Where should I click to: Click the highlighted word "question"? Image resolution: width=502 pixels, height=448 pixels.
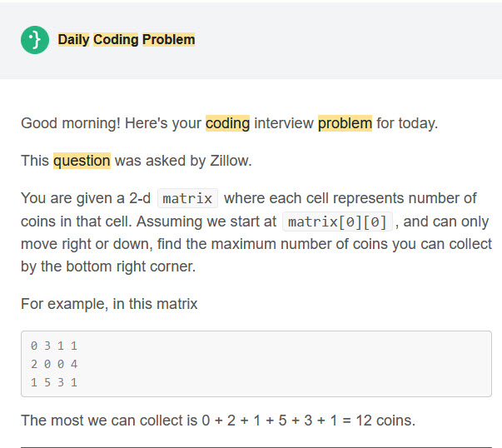82,161
